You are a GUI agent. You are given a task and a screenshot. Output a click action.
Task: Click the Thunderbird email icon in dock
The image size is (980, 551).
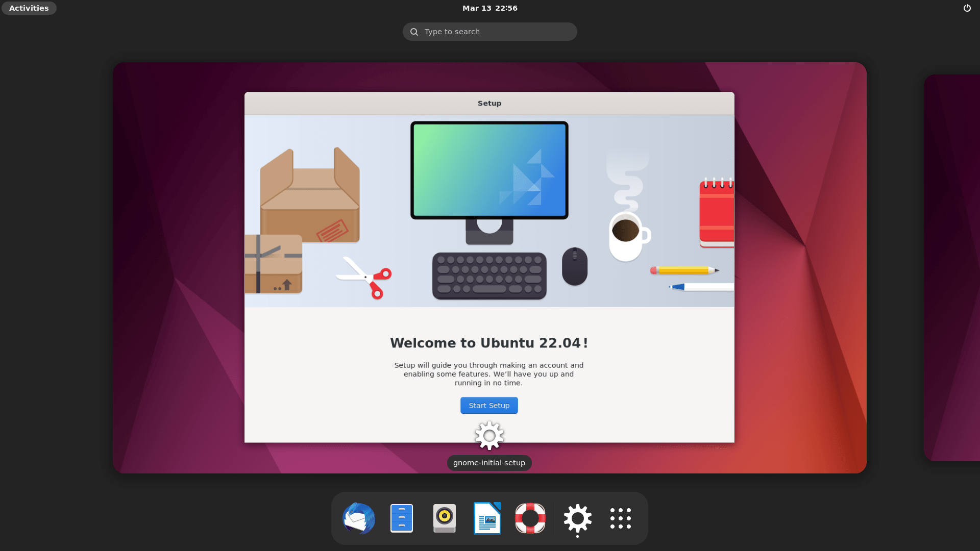pyautogui.click(x=359, y=518)
